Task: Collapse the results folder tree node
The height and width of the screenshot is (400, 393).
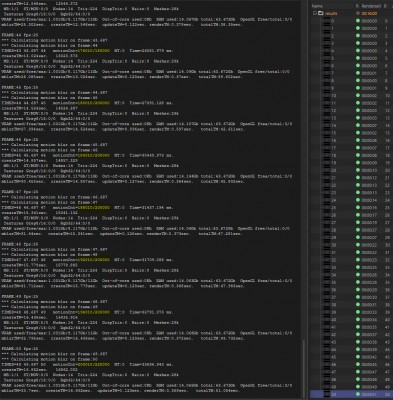Action: [314, 13]
